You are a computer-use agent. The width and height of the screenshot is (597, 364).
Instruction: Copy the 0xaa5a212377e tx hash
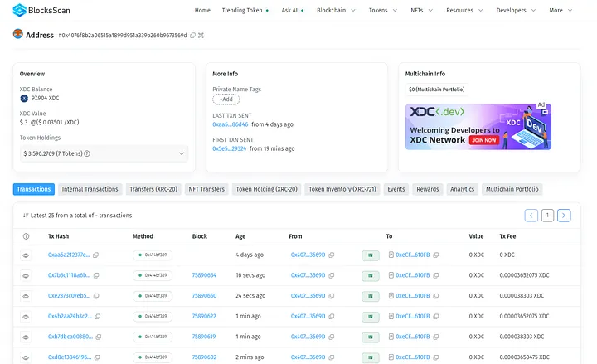point(96,255)
